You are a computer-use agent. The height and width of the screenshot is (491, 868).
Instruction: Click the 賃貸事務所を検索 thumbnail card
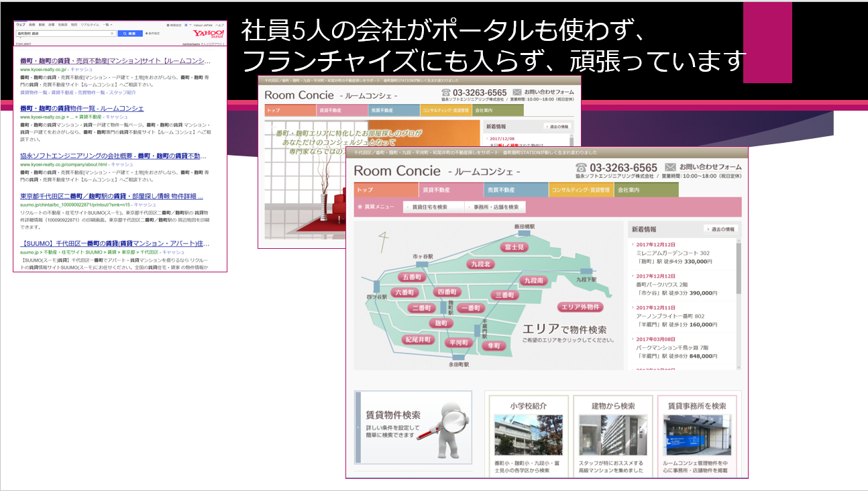tap(697, 435)
